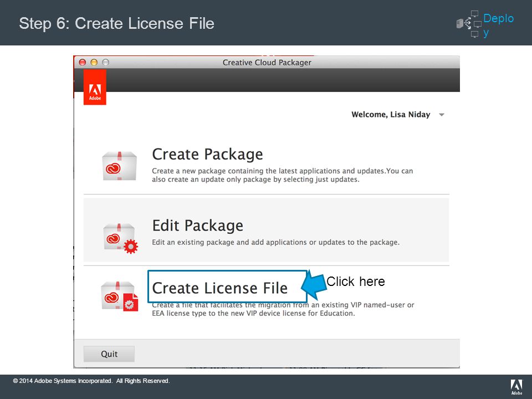This screenshot has width=532, height=399.
Task: Click the Adobe logo in packager header
Action: 95,88
